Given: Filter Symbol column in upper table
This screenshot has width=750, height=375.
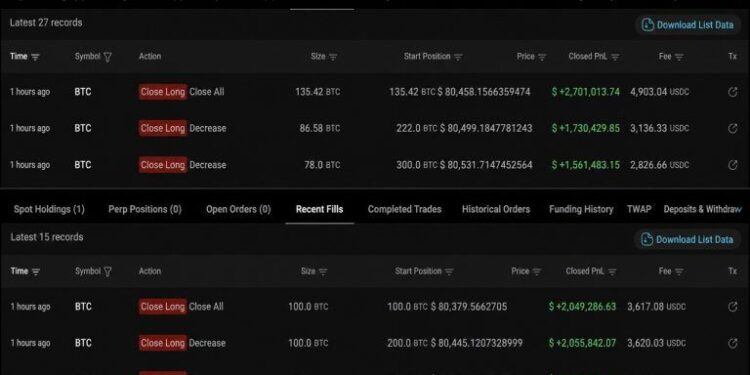Looking at the screenshot, I should 108,57.
